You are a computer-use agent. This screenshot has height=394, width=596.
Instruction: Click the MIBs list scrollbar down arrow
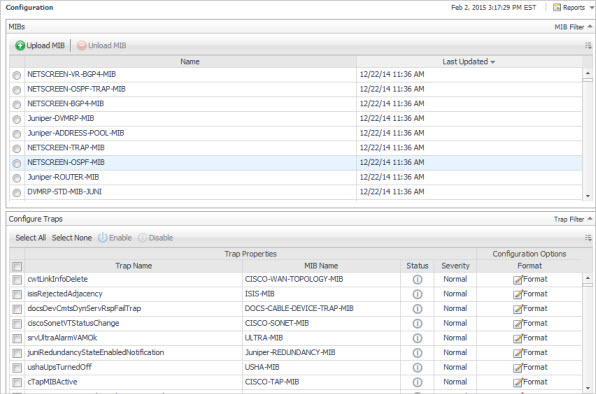[588, 196]
